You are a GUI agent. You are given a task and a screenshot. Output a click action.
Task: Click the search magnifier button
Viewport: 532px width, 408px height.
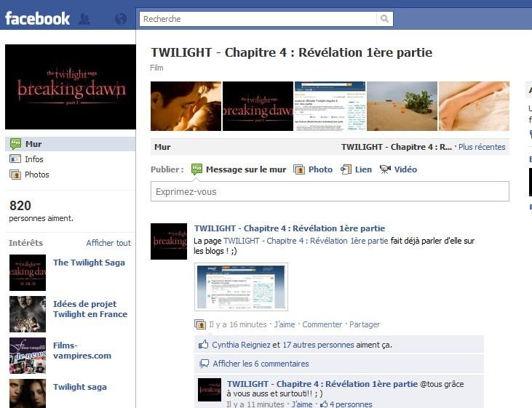pos(384,19)
